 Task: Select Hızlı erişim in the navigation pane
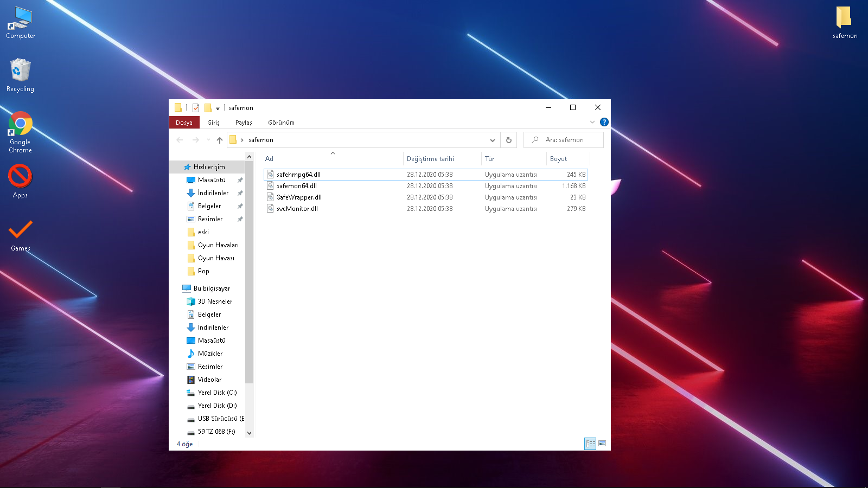[207, 167]
